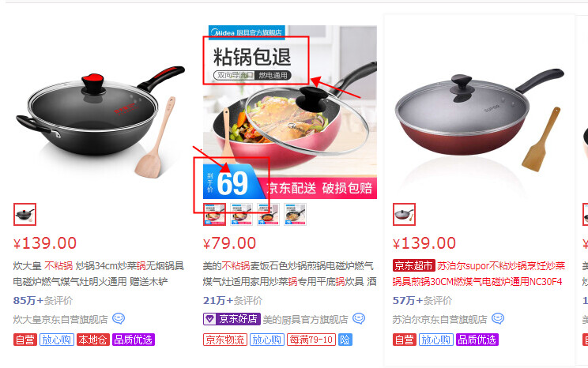The width and height of the screenshot is (588, 368).
Task: Select second thumbnail under Midea pan
Action: (241, 214)
